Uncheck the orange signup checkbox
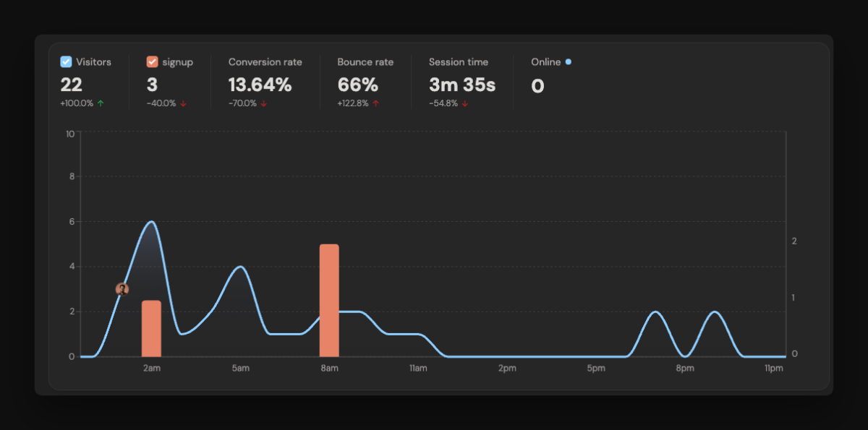Screen dimensions: 868x430 (152, 62)
